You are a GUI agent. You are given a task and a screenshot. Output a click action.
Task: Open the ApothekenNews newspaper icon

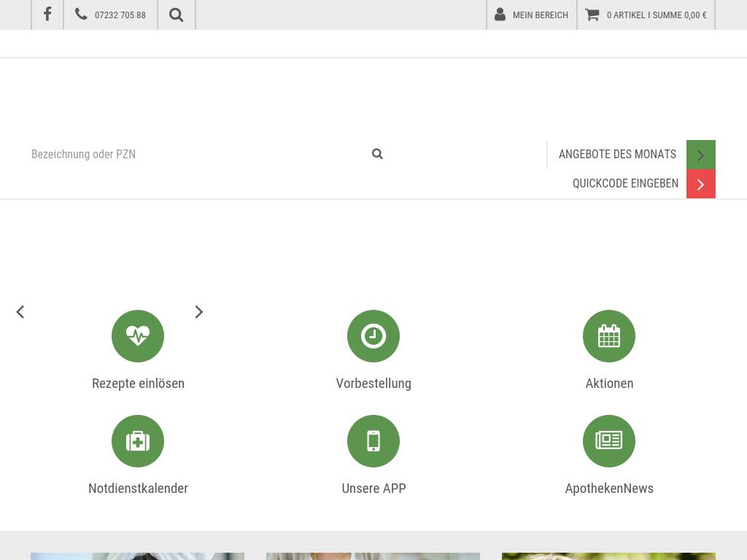click(609, 441)
